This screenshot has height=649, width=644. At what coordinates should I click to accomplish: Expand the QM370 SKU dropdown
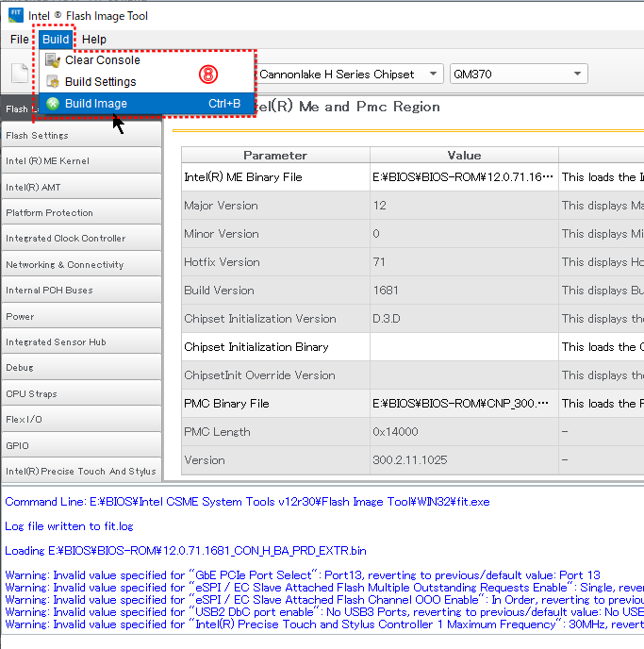point(519,74)
